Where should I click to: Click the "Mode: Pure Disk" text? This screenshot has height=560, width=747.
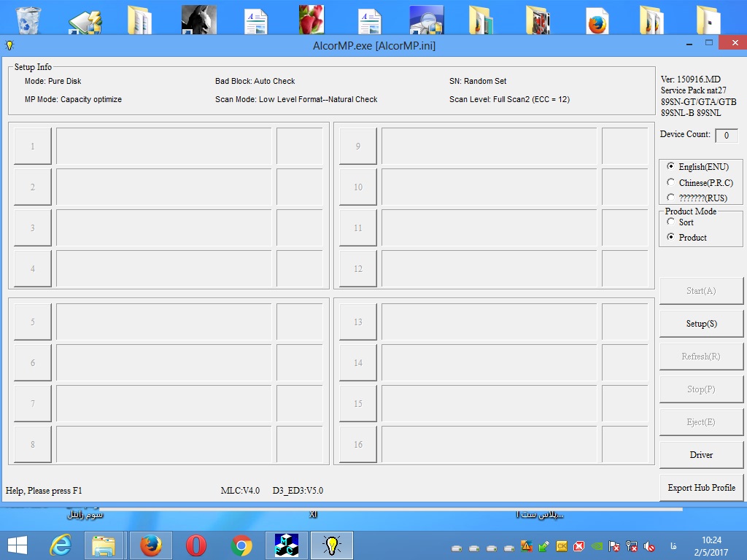pos(53,81)
